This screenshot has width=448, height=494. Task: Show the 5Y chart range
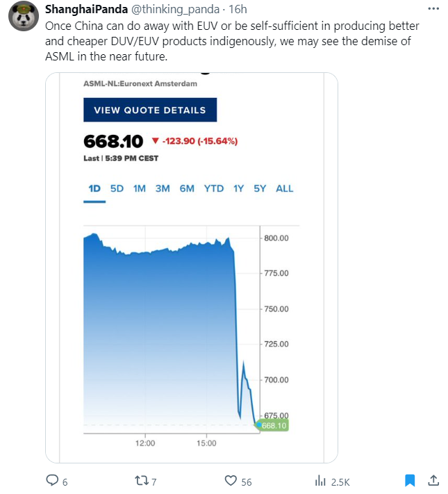(x=260, y=189)
